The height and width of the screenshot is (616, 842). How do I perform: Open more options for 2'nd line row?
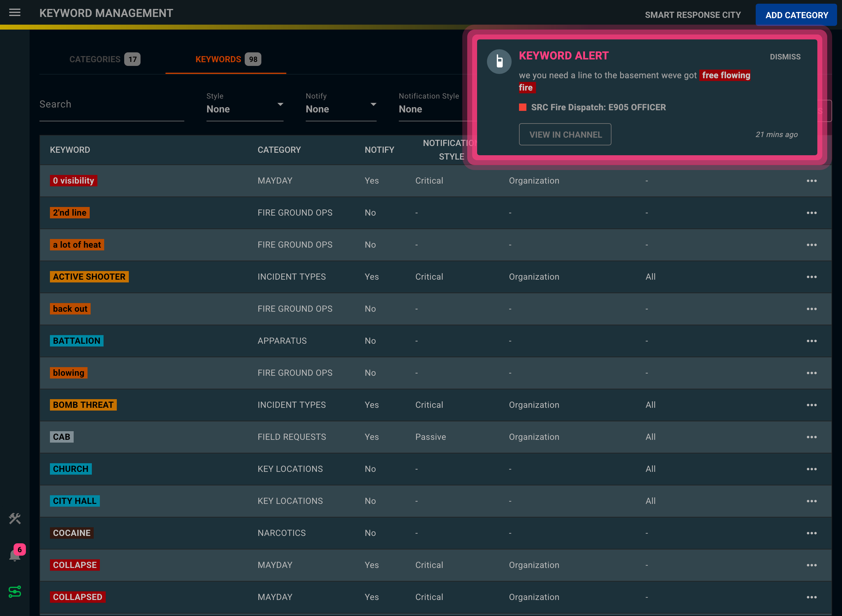click(811, 213)
